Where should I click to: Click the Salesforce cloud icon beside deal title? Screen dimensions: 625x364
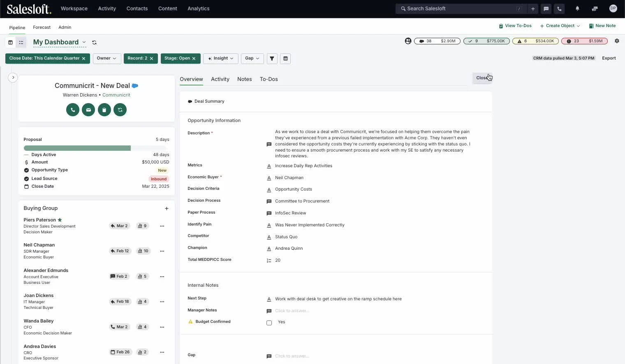point(135,86)
